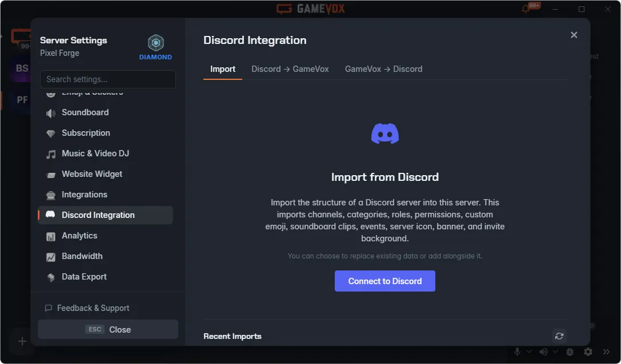Open the Bandwidth settings page
This screenshot has width=621, height=364.
coord(105,256)
